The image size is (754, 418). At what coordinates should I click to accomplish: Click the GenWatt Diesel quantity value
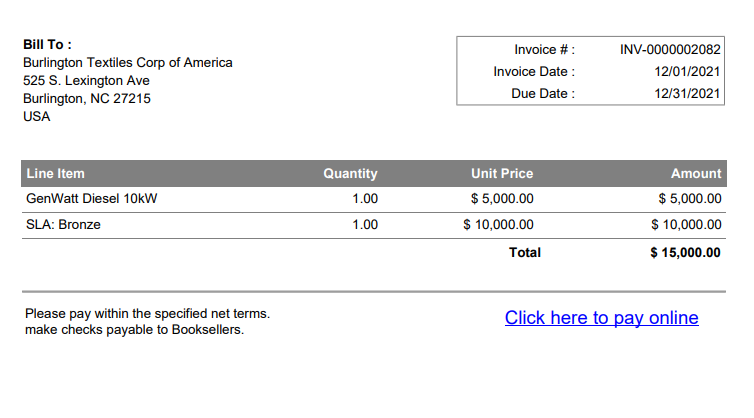click(x=365, y=199)
